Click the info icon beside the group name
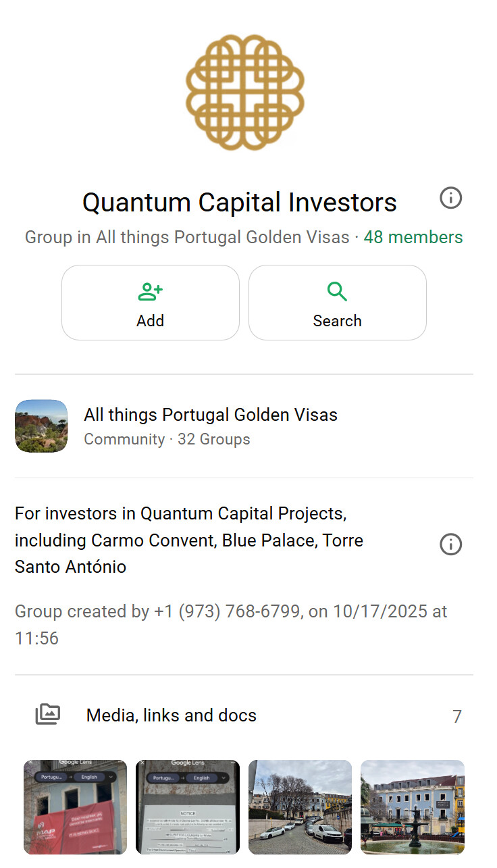 click(x=450, y=199)
